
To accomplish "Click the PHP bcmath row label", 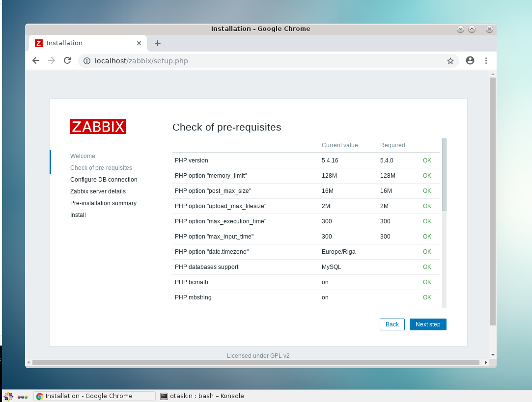I will click(x=192, y=282).
